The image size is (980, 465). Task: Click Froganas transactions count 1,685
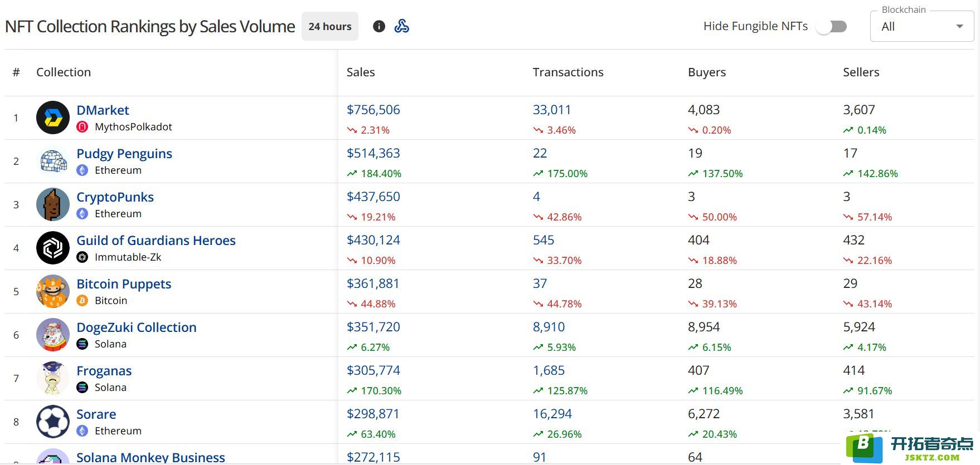549,370
